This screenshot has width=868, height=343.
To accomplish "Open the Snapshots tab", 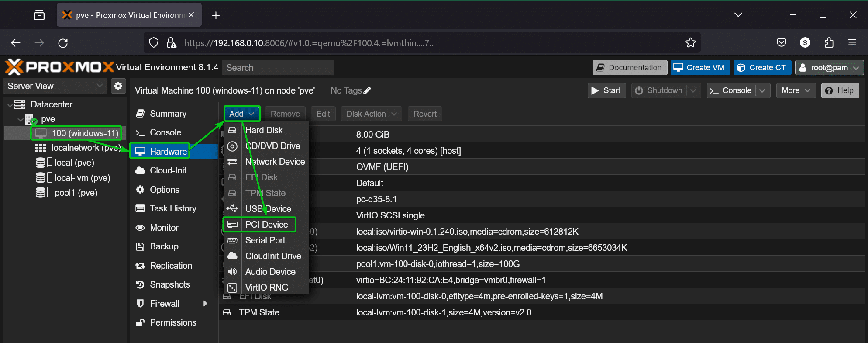I will click(174, 284).
